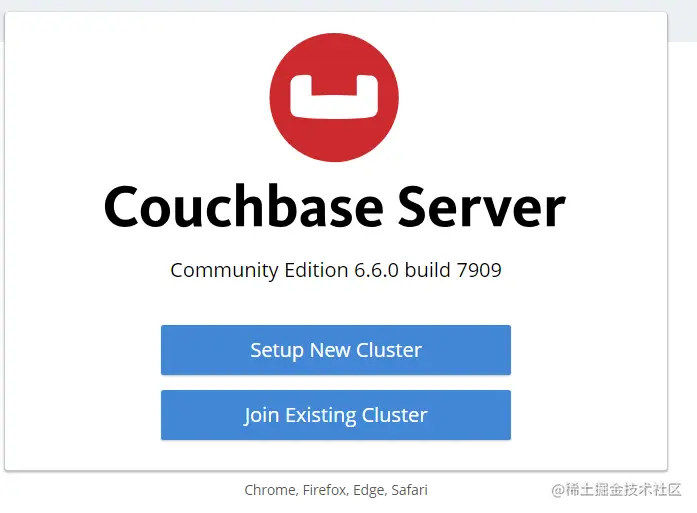
Task: Click the "@" symbol in the watermark
Action: [x=558, y=490]
